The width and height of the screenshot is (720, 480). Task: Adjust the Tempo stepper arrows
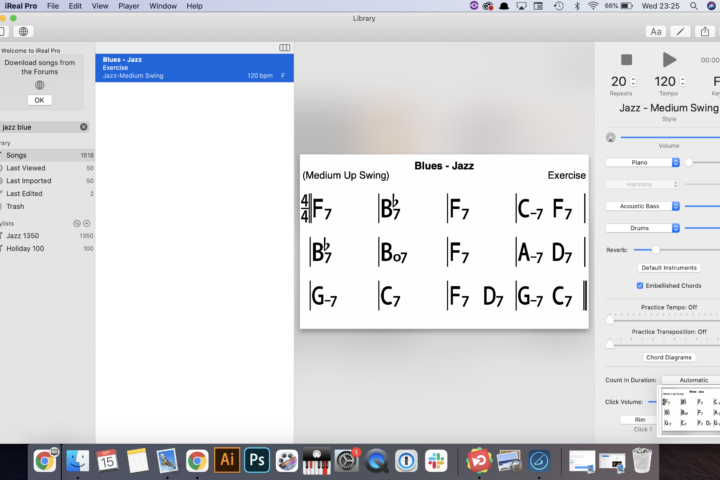click(682, 81)
